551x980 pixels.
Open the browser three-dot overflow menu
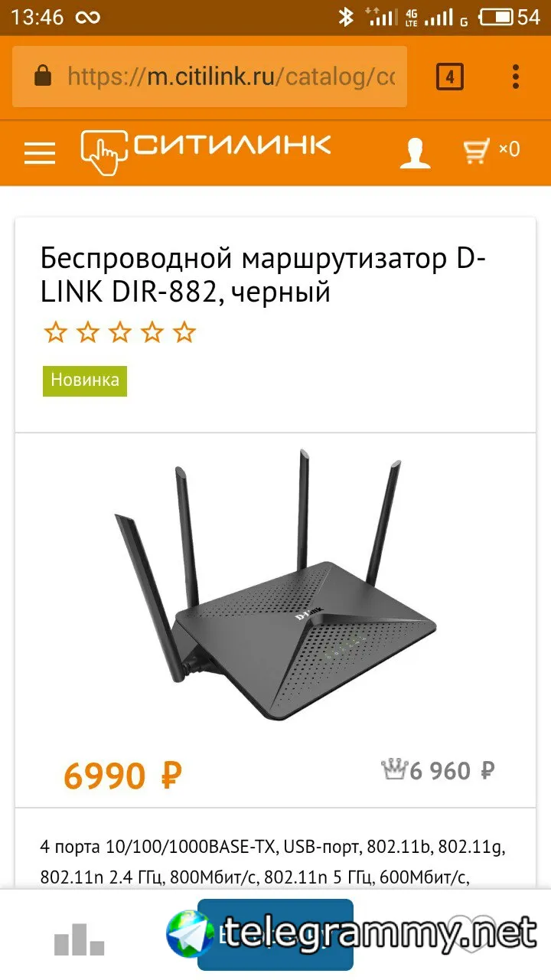[x=516, y=77]
